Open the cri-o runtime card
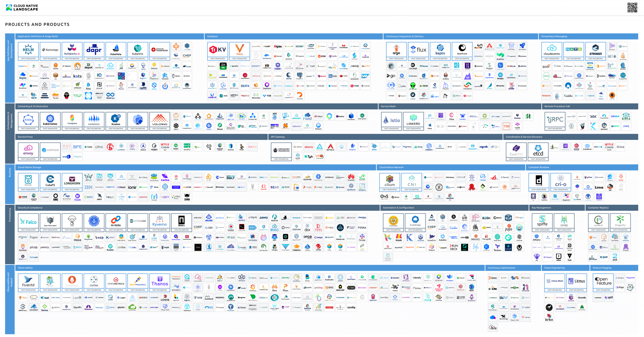 pos(560,182)
